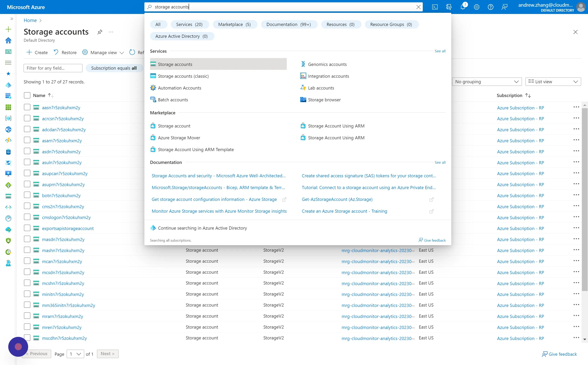The image size is (588, 365).
Task: Open Get-AzStorageAccount (Az.Storage) doc link
Action: point(337,199)
